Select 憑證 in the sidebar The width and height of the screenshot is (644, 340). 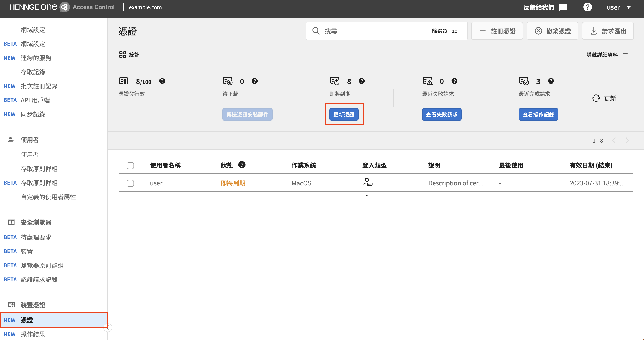click(x=54, y=320)
